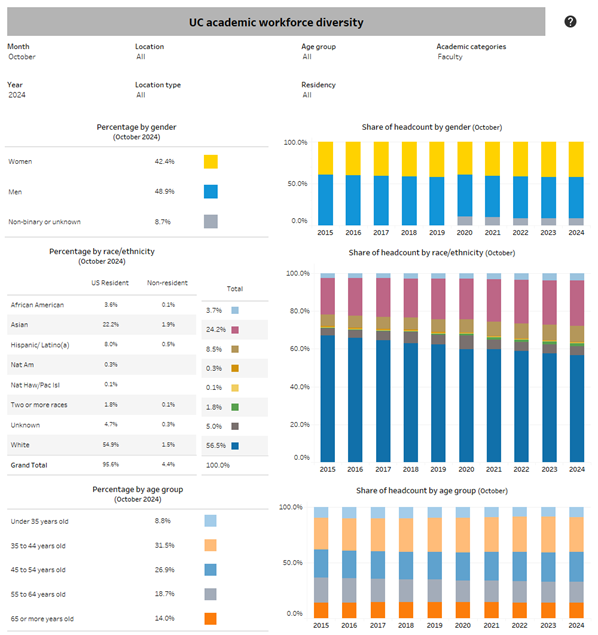Click White US Resident value 54.9%

point(111,445)
